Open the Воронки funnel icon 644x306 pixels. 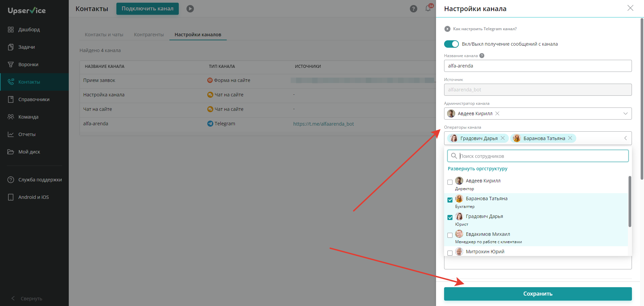click(x=11, y=64)
